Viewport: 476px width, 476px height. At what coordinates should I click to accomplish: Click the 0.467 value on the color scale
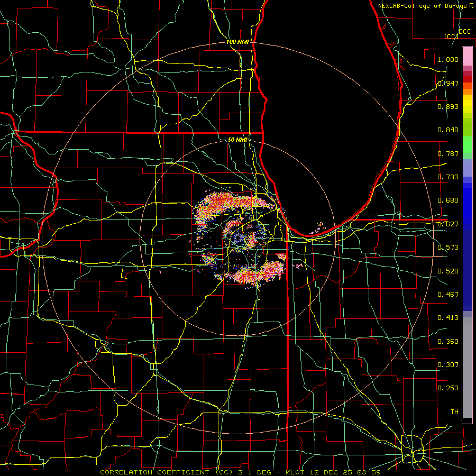coord(448,294)
